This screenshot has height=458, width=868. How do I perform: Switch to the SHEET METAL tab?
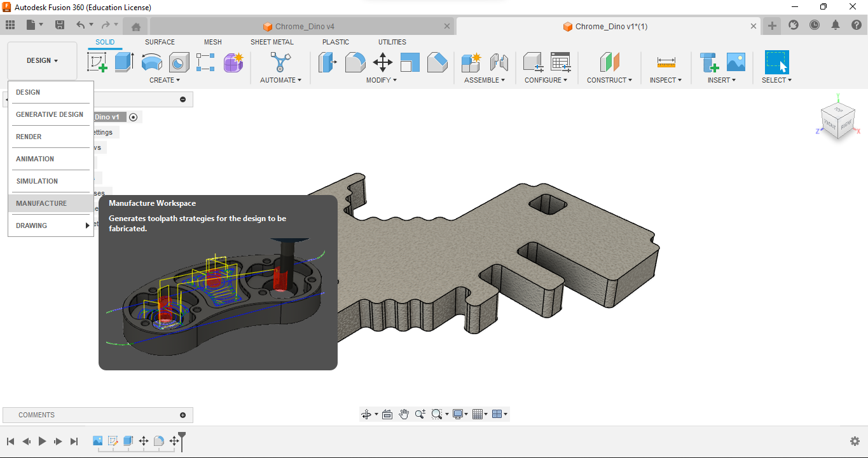click(272, 42)
